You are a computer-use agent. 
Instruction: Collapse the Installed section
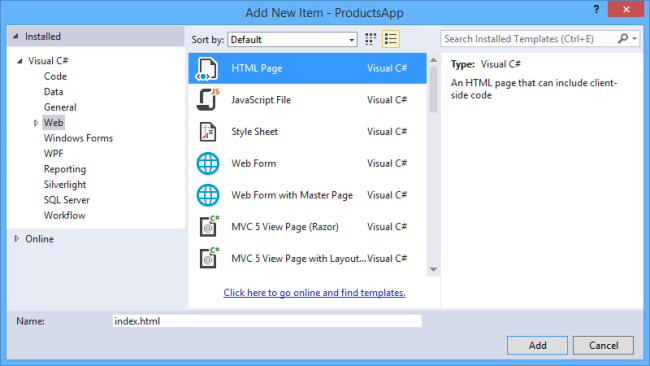(16, 36)
